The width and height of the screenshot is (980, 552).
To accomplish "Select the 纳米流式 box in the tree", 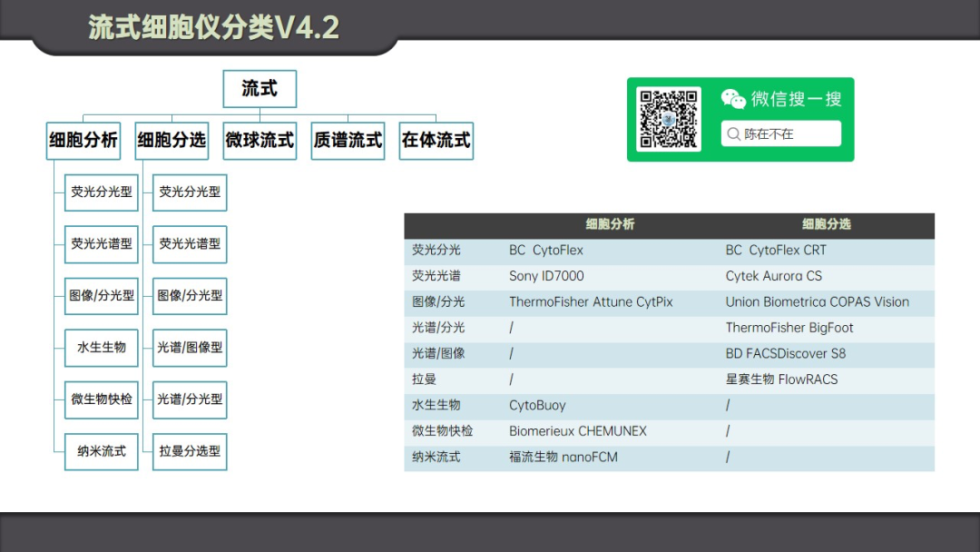I will (102, 451).
